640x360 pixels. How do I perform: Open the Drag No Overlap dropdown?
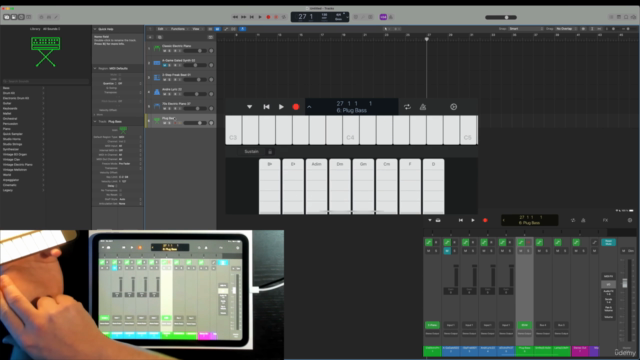click(x=566, y=29)
